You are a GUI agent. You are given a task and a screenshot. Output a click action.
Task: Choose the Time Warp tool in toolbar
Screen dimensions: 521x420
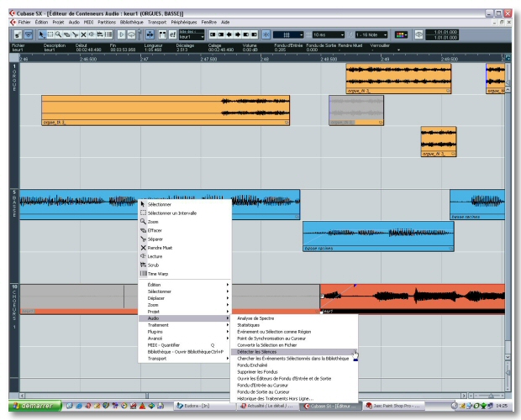click(108, 34)
